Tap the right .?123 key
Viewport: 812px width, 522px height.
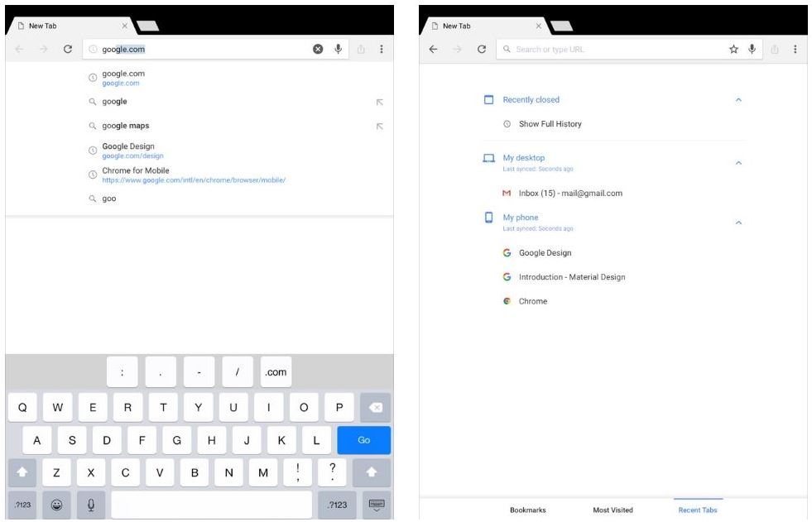[x=337, y=505]
